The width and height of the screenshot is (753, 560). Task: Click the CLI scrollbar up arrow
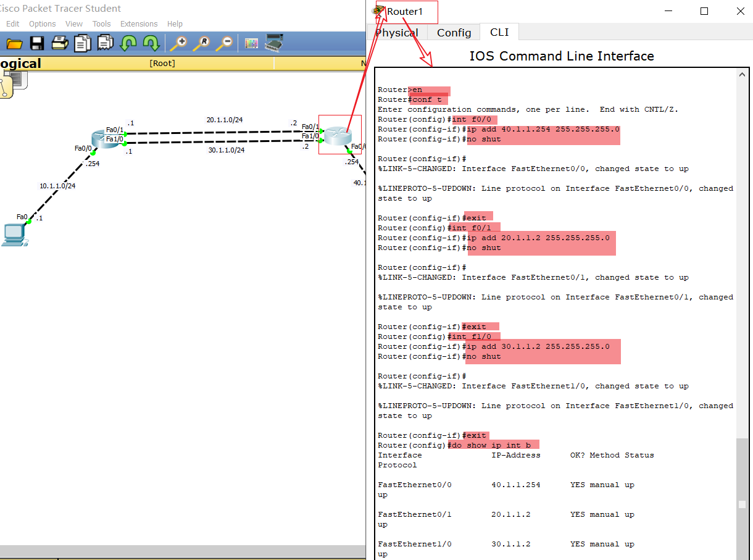(742, 75)
